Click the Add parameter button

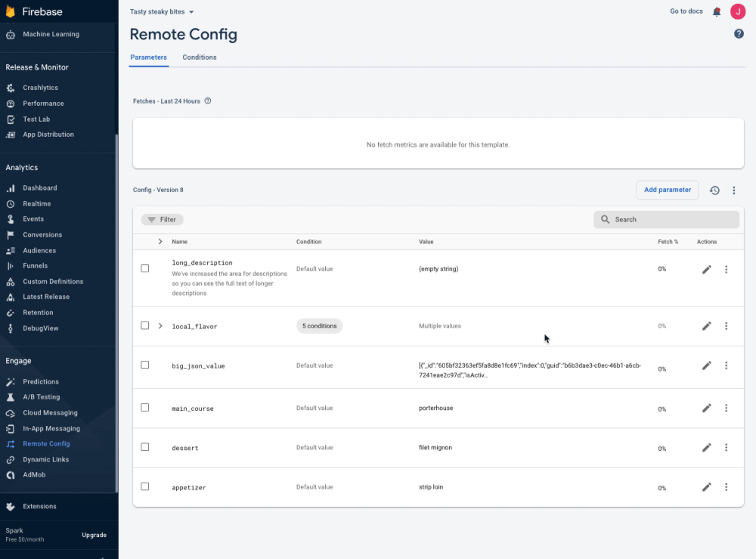(x=668, y=190)
